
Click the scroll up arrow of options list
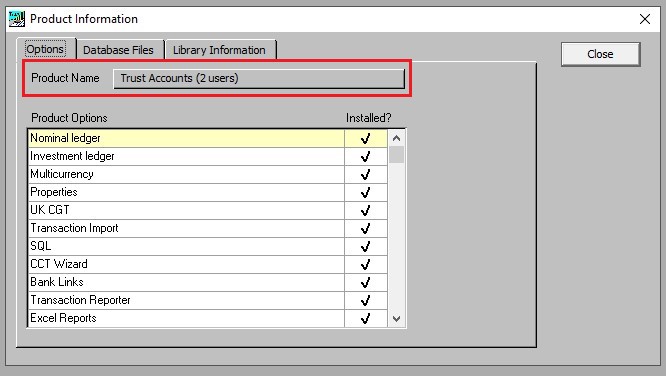tap(396, 138)
